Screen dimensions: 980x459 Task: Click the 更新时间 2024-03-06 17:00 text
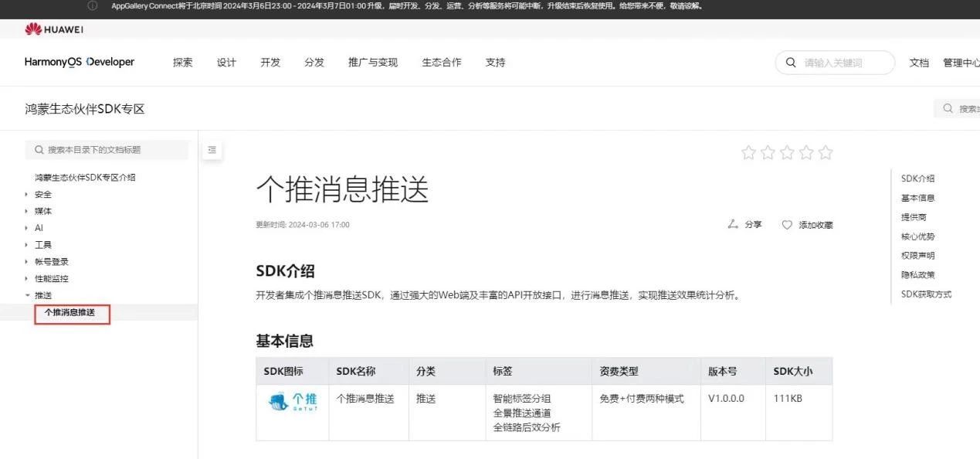click(x=303, y=225)
